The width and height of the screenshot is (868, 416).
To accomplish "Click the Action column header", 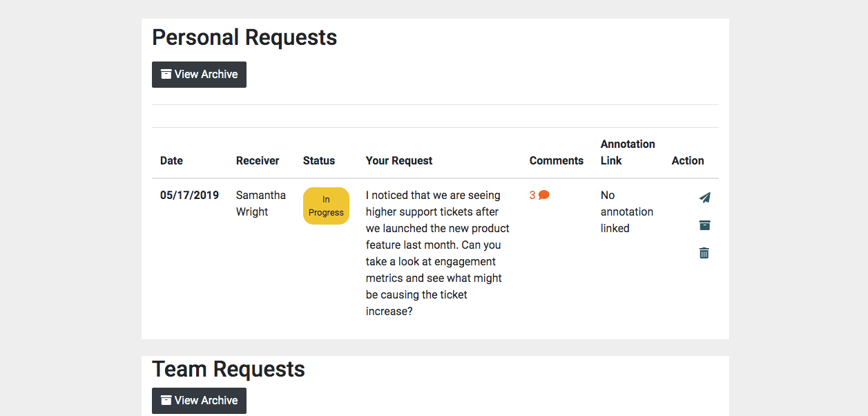I will (x=688, y=160).
